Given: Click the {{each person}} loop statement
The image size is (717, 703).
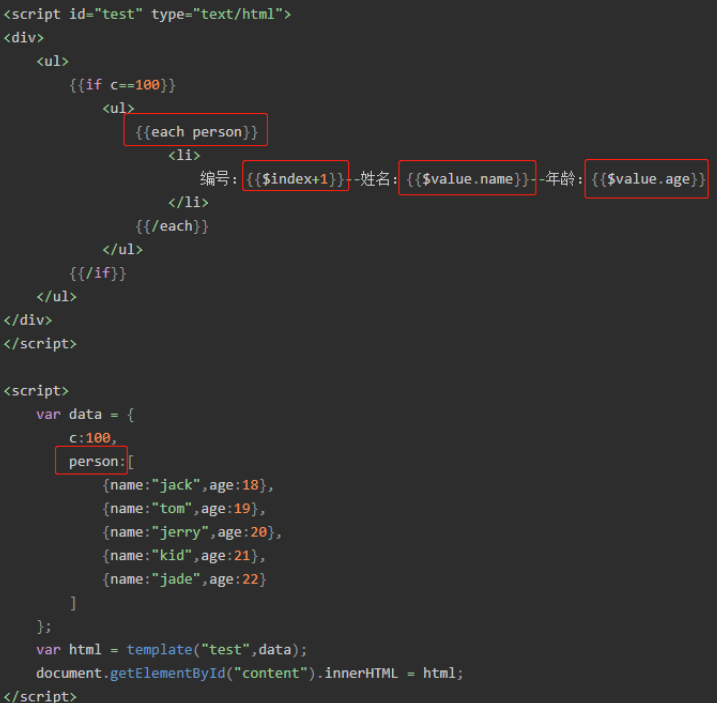Looking at the screenshot, I should pos(197,132).
